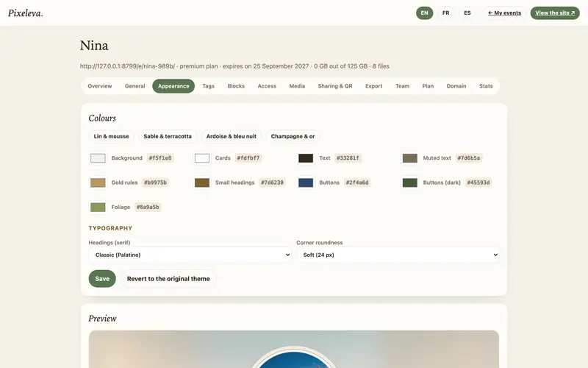588x368 pixels.
Task: Open the Background colour swatch
Action: tap(98, 158)
